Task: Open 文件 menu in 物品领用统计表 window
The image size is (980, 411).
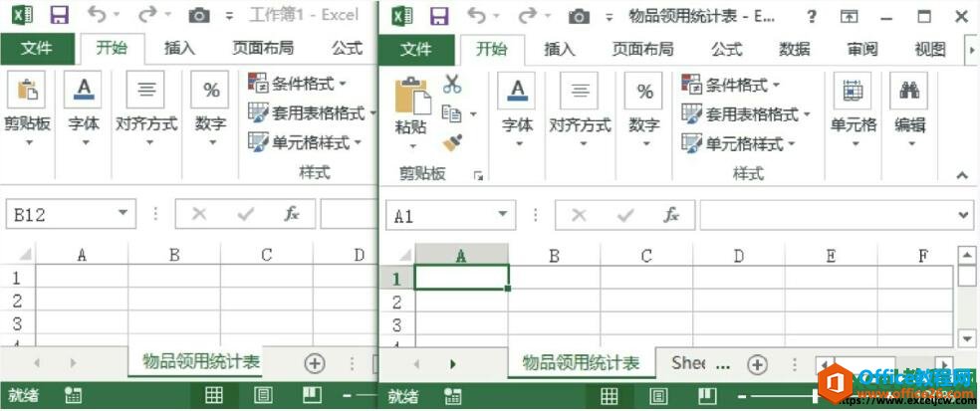Action: click(x=416, y=50)
